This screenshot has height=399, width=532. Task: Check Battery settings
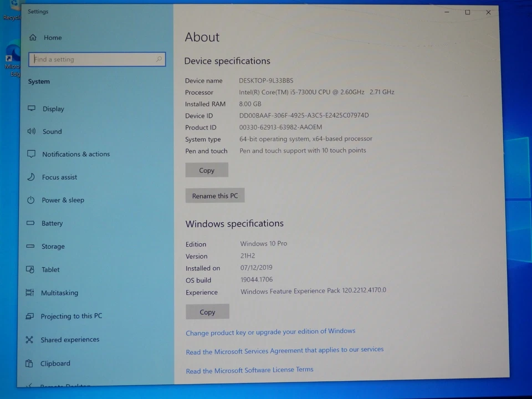tap(52, 223)
